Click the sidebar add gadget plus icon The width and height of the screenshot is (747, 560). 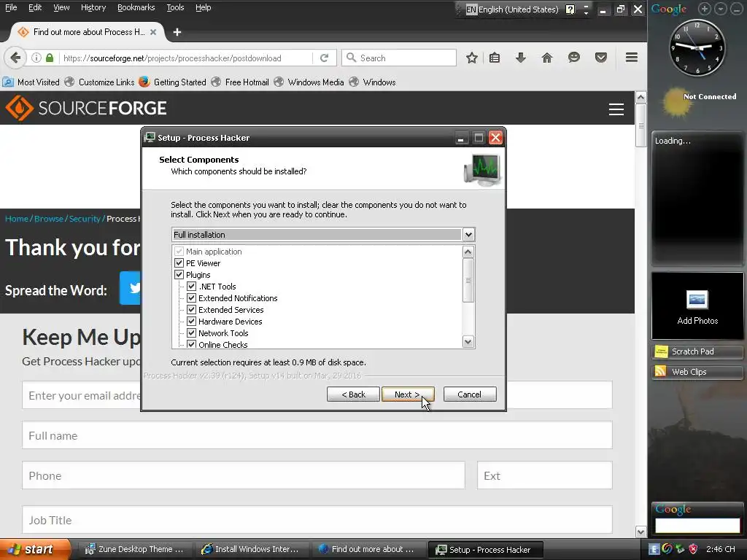[x=705, y=9]
